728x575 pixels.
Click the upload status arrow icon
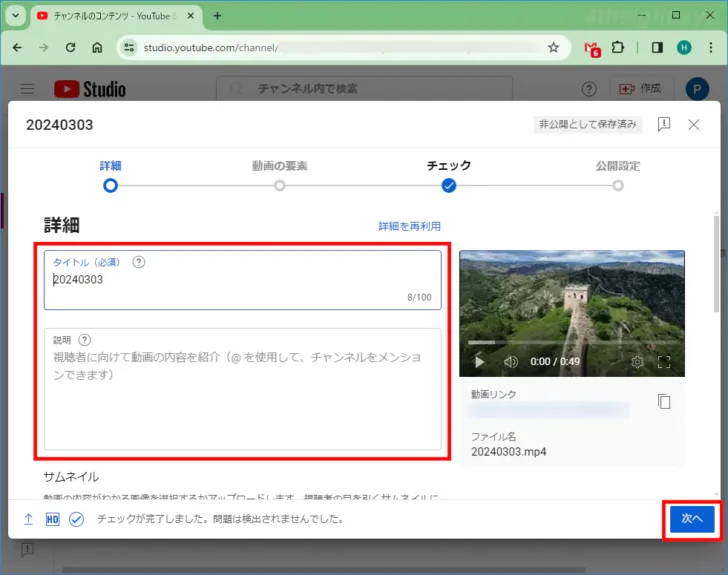[x=28, y=519]
